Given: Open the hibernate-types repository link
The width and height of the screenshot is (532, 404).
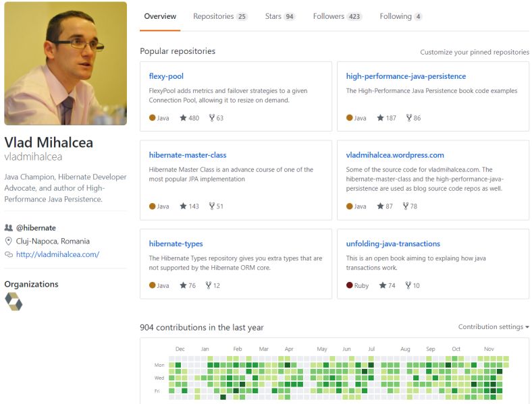Looking at the screenshot, I should [x=176, y=243].
